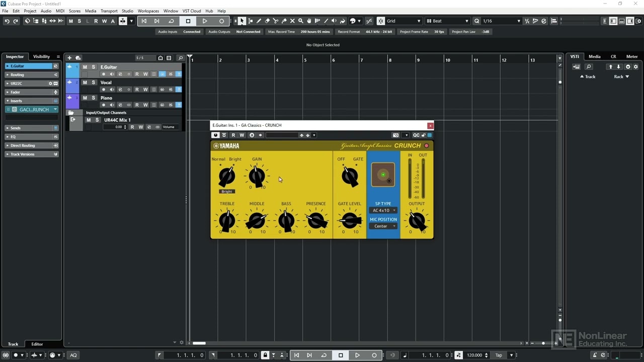Screen dimensions: 644x362
Task: Open the Studio menu
Action: (x=127, y=11)
